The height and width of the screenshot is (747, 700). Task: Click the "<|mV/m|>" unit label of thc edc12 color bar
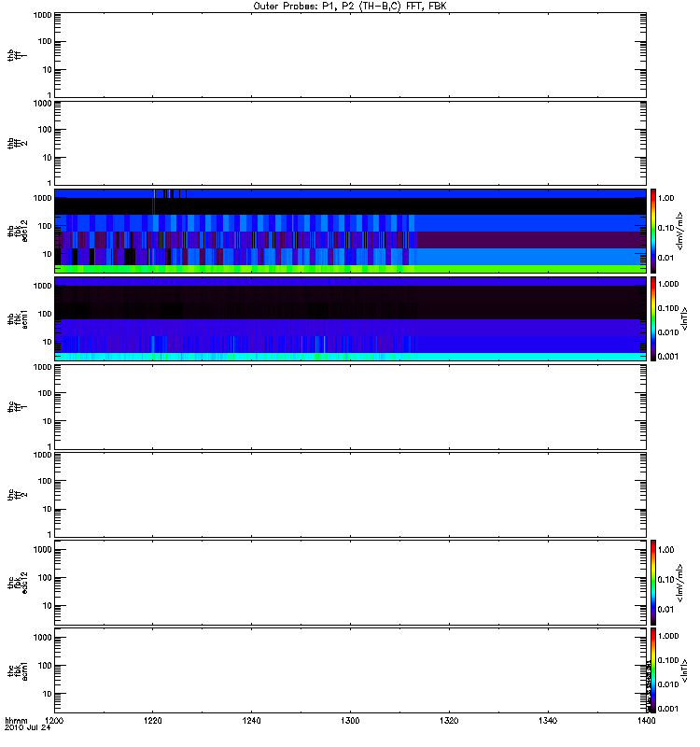[680, 583]
